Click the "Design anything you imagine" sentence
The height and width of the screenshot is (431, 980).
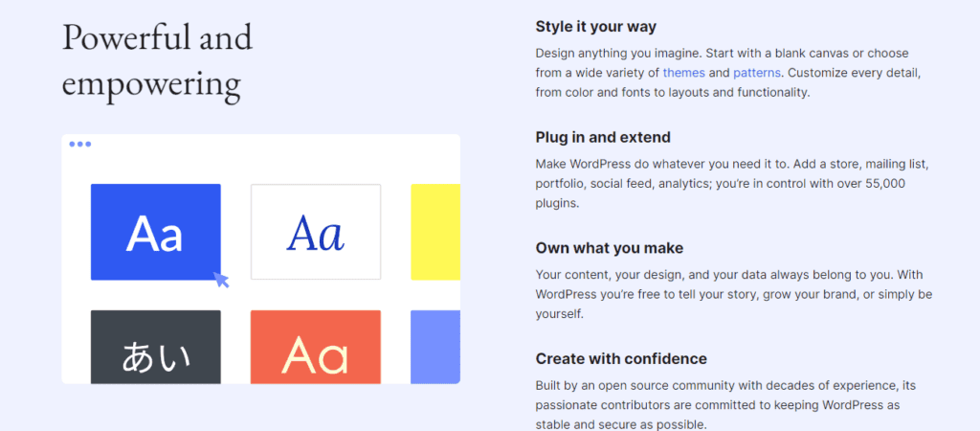[x=630, y=52]
